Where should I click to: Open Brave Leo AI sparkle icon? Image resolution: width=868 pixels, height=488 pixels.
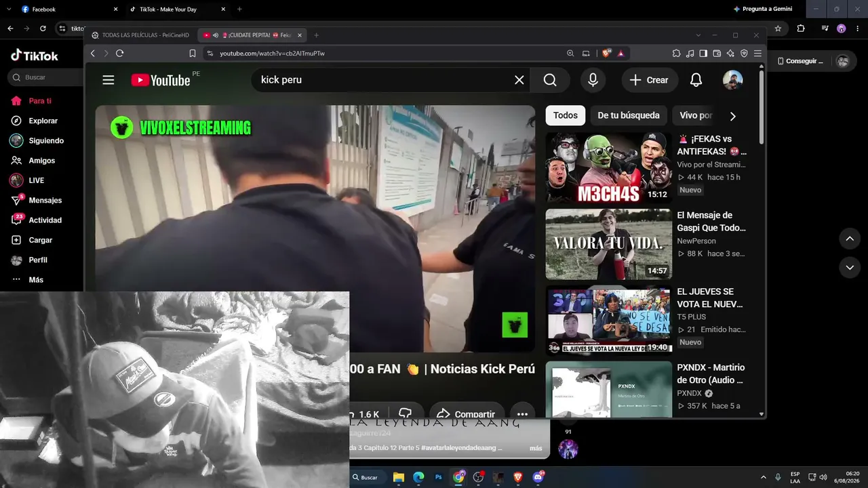730,54
